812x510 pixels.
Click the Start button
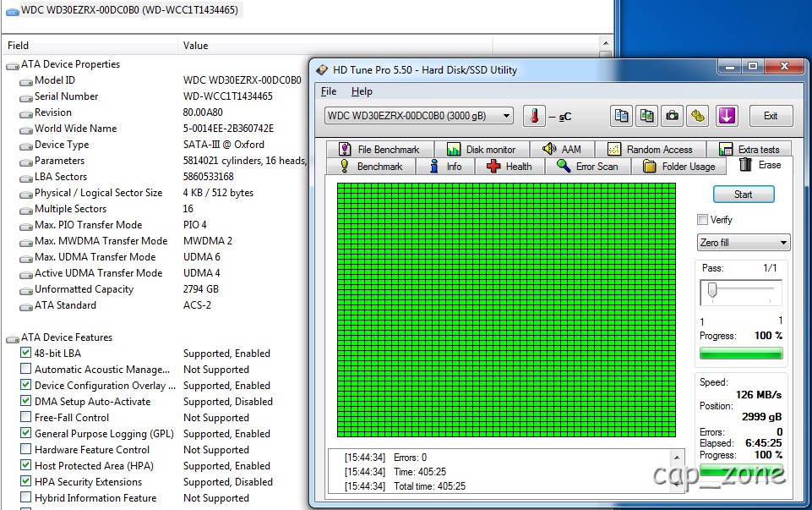(744, 195)
